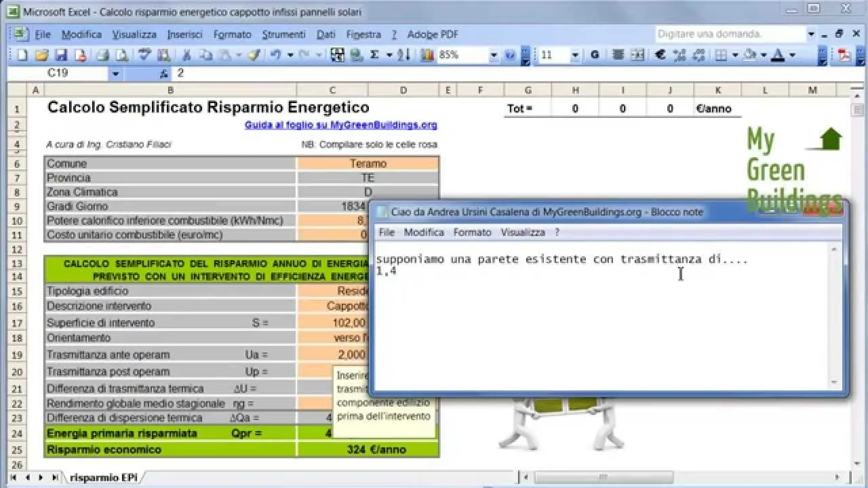
Task: Open the Formato menu in Excel
Action: point(232,35)
